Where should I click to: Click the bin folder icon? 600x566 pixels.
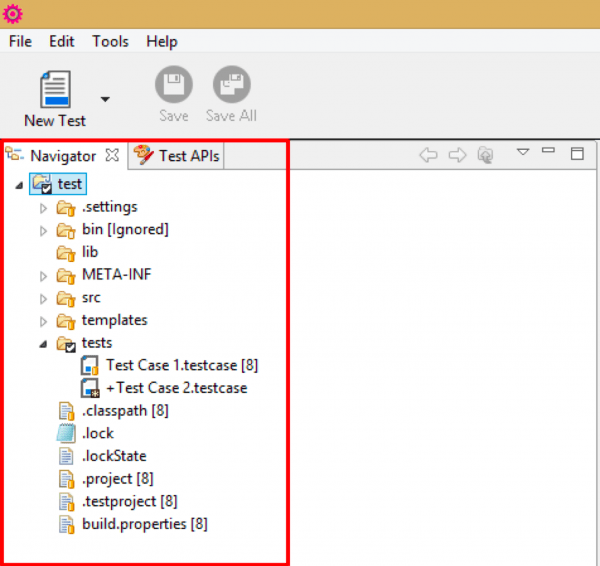coord(66,231)
